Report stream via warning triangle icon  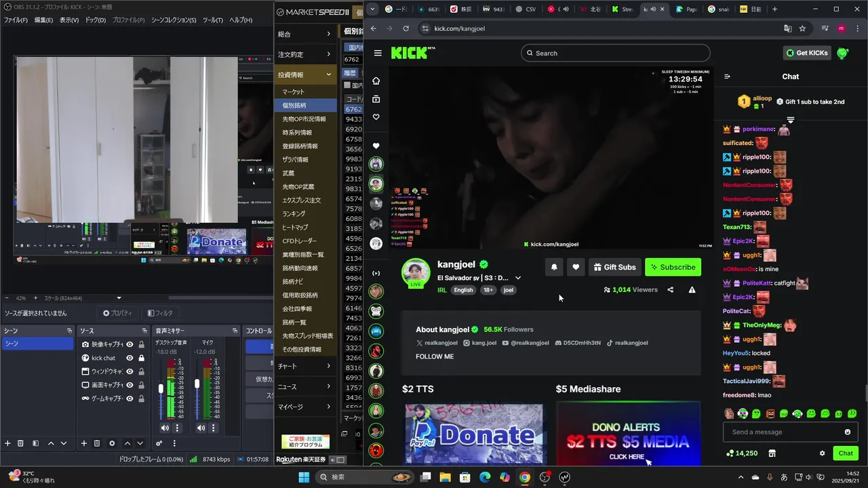(x=692, y=289)
